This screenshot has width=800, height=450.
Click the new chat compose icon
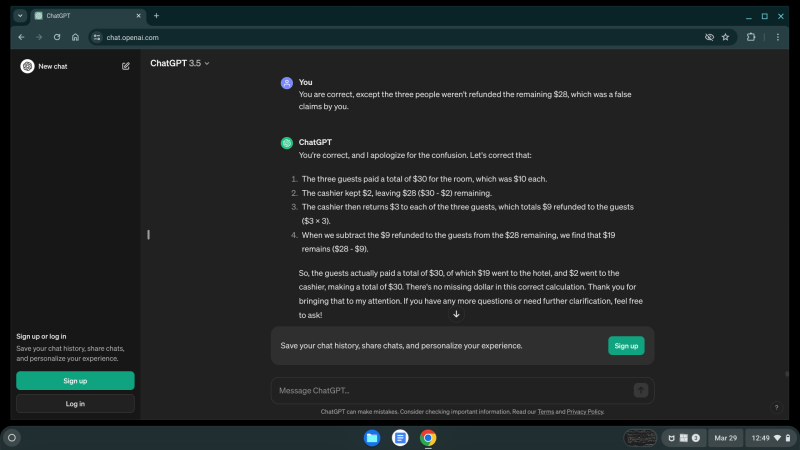click(126, 66)
